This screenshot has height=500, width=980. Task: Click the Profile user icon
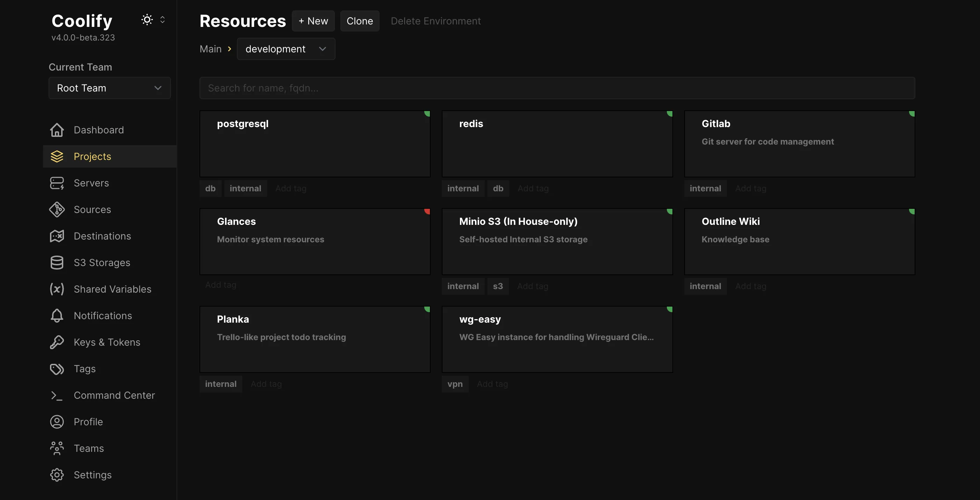click(x=57, y=422)
